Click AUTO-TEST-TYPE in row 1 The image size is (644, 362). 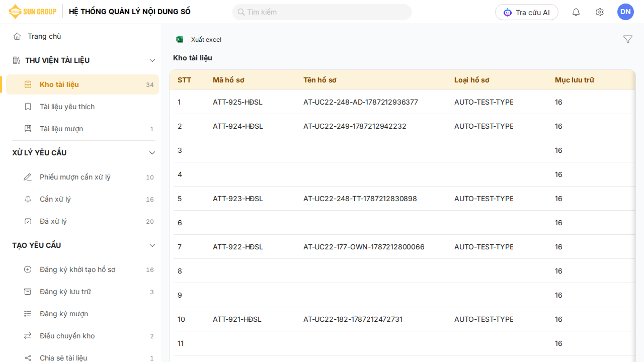click(484, 102)
